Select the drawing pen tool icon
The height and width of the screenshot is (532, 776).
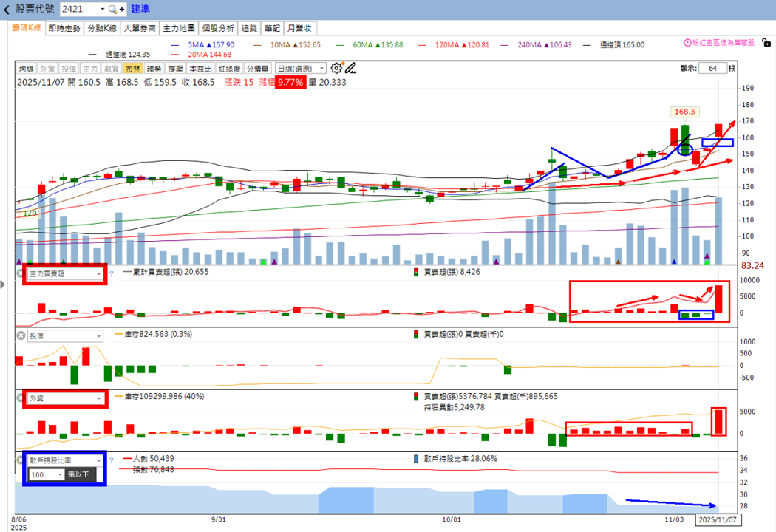click(350, 68)
